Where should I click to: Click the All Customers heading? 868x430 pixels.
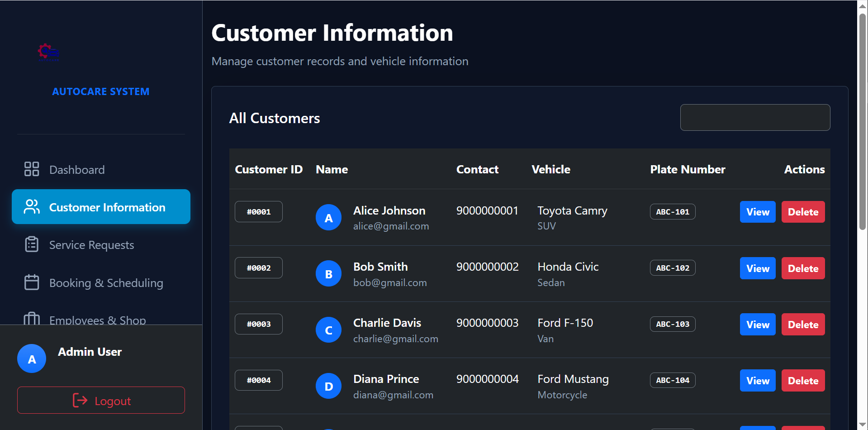pos(275,118)
